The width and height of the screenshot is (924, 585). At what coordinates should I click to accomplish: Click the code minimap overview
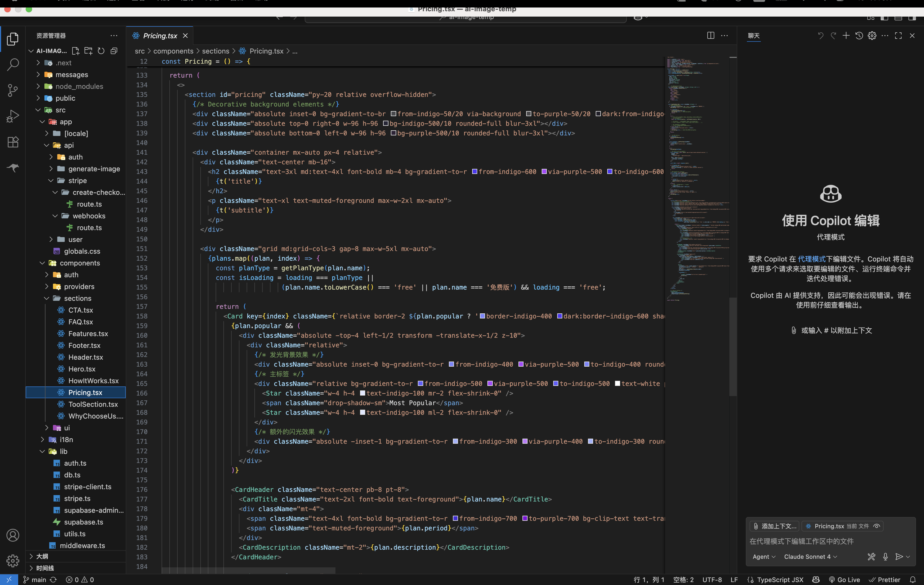(697, 178)
